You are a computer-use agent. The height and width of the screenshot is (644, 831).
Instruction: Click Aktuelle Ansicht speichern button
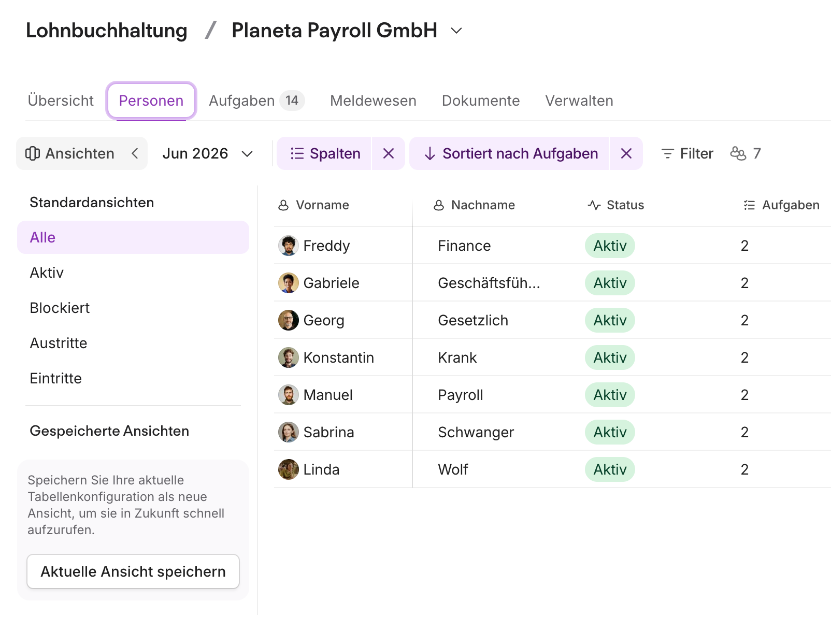click(x=133, y=571)
